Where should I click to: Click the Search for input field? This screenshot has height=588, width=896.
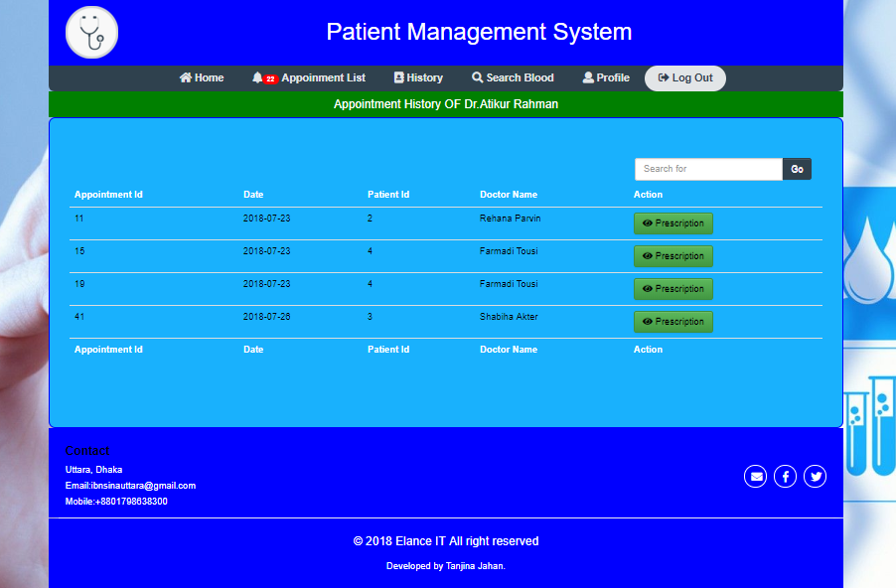[708, 169]
